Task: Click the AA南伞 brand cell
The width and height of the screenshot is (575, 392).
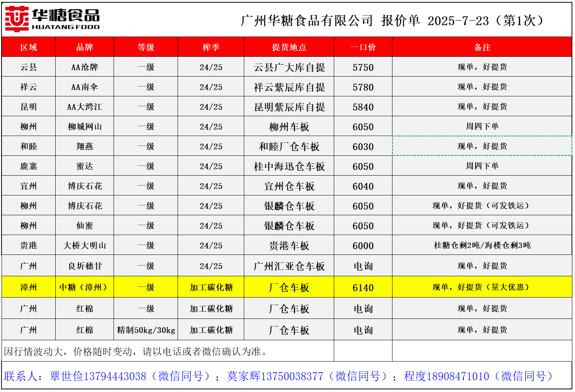Action: [x=84, y=87]
